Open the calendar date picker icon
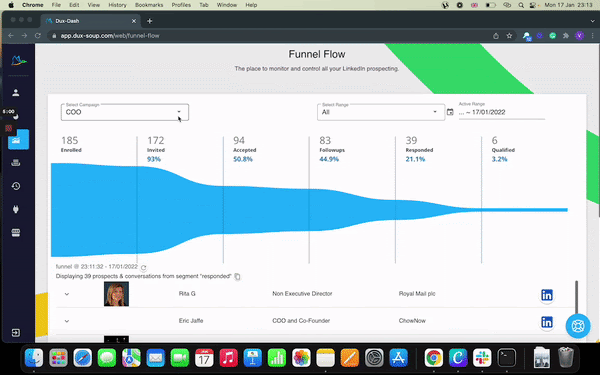Image resolution: width=600 pixels, height=375 pixels. [x=450, y=112]
